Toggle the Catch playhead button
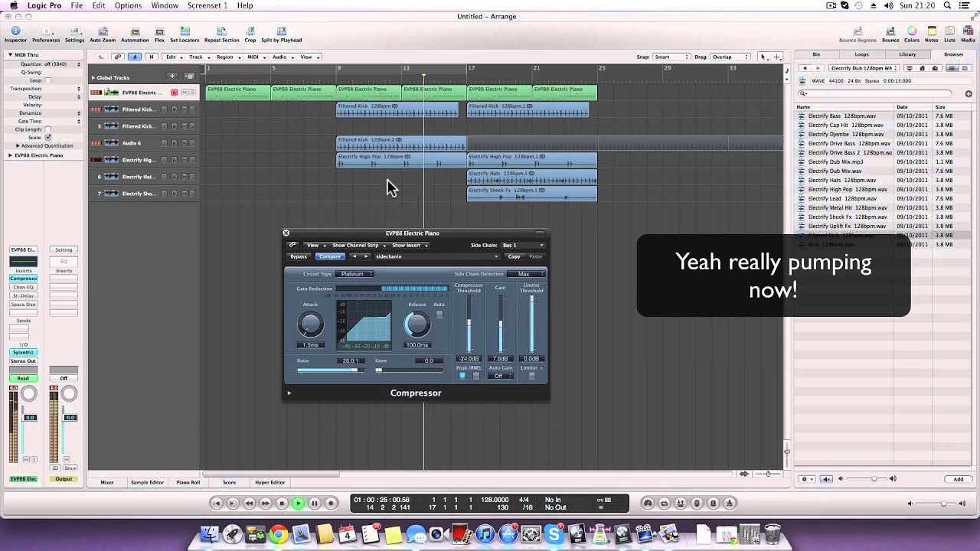Viewport: 980px width, 551px height. (x=135, y=57)
